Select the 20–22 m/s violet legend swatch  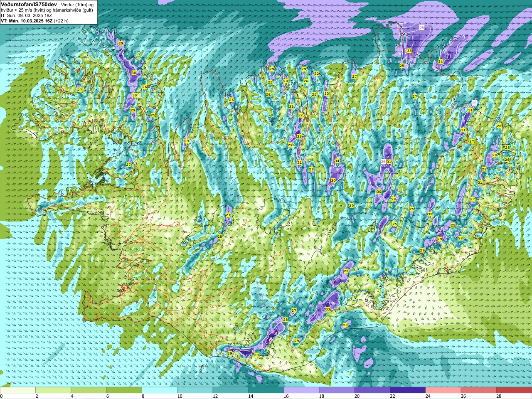[372, 390]
